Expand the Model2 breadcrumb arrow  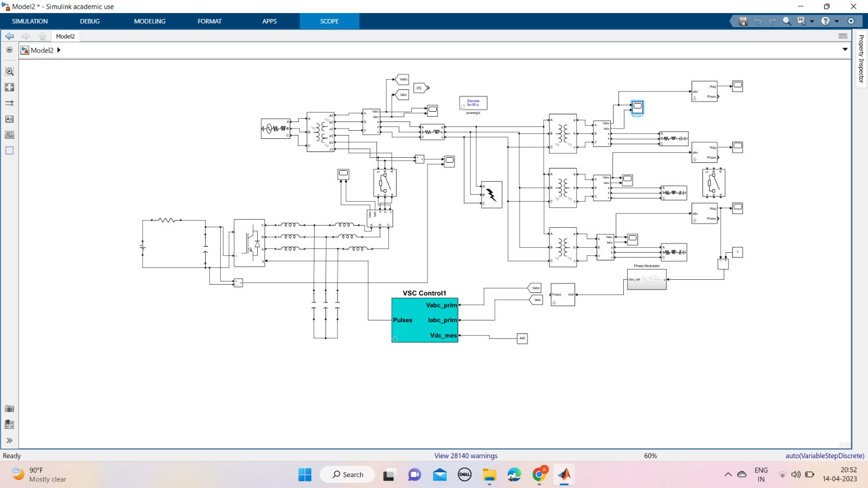point(59,50)
